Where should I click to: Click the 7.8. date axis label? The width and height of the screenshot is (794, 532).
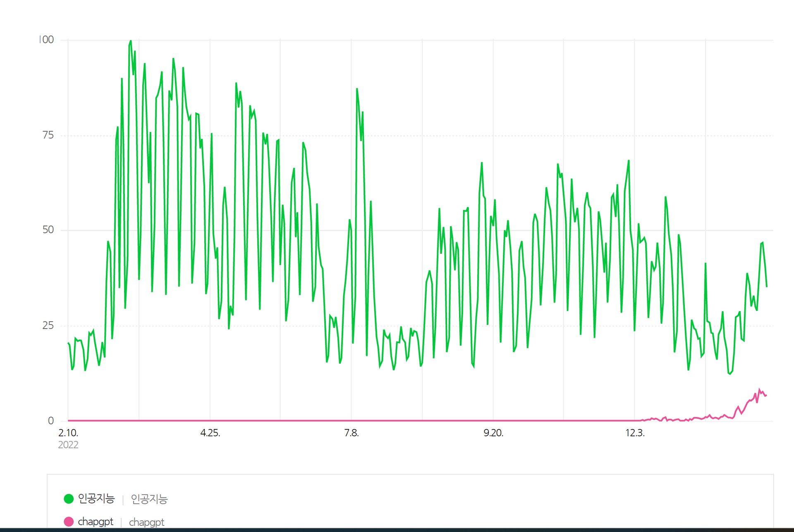tap(352, 433)
